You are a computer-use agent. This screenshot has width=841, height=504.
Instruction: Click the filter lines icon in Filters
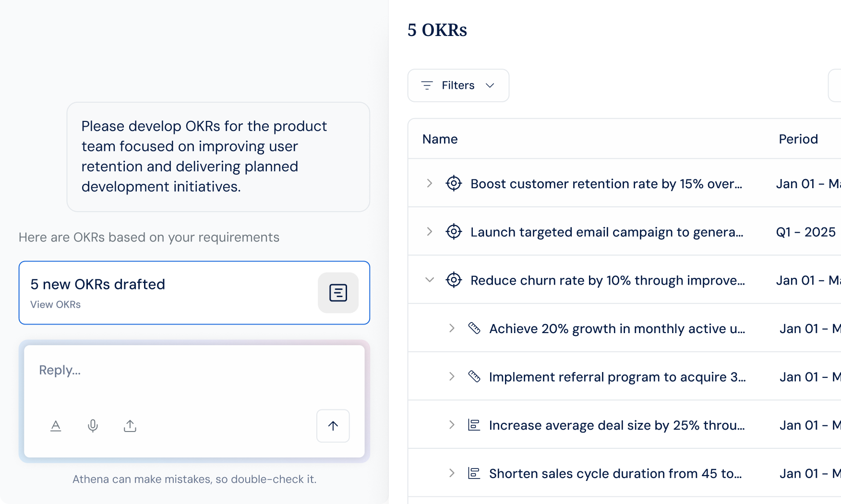tap(427, 85)
